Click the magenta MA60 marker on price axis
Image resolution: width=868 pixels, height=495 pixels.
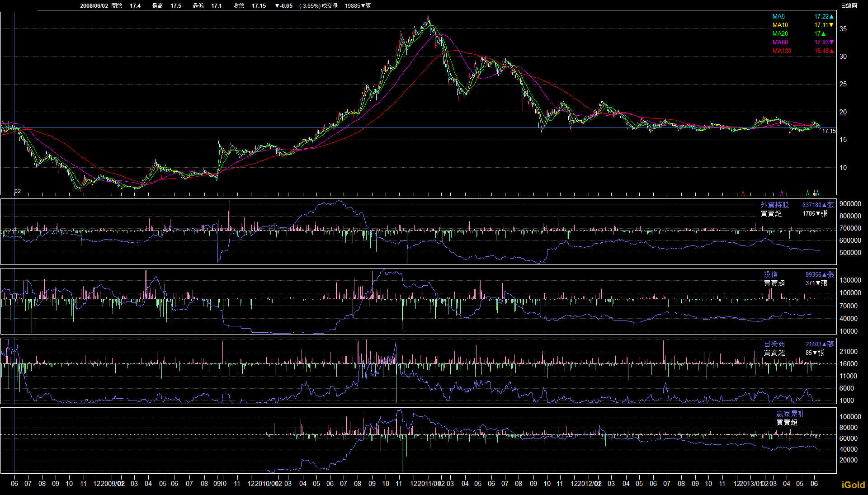tap(782, 193)
